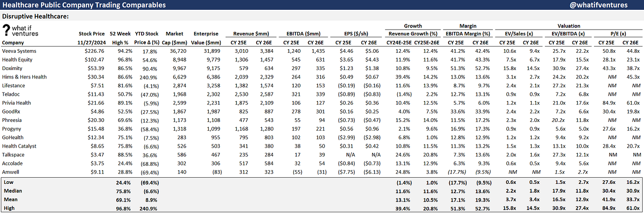Click the Stock Price column header

pos(92,34)
